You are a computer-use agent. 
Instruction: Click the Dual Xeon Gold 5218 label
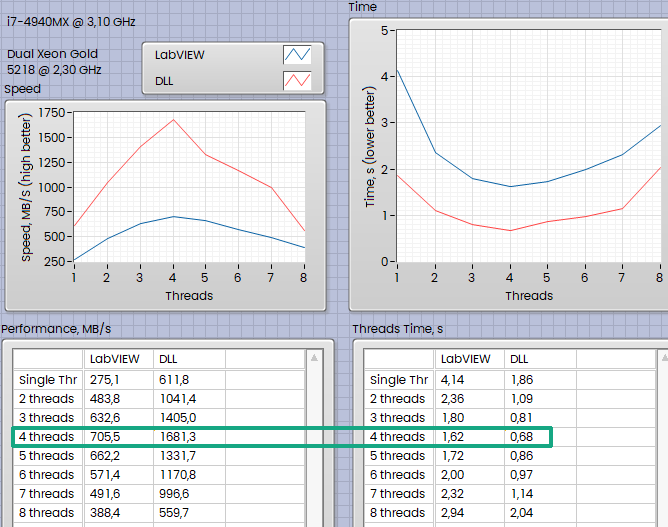[x=54, y=62]
